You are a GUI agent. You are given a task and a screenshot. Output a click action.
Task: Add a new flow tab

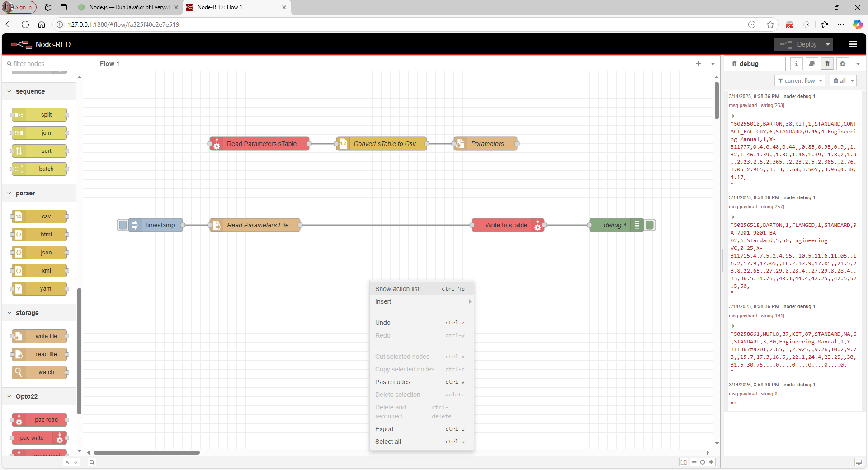click(x=698, y=64)
